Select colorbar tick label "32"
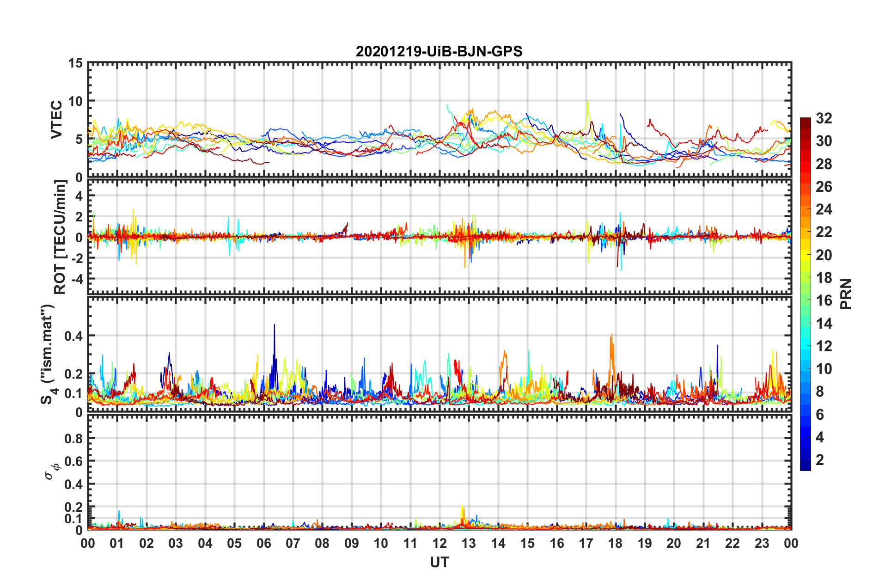The height and width of the screenshot is (588, 879). pos(824,118)
